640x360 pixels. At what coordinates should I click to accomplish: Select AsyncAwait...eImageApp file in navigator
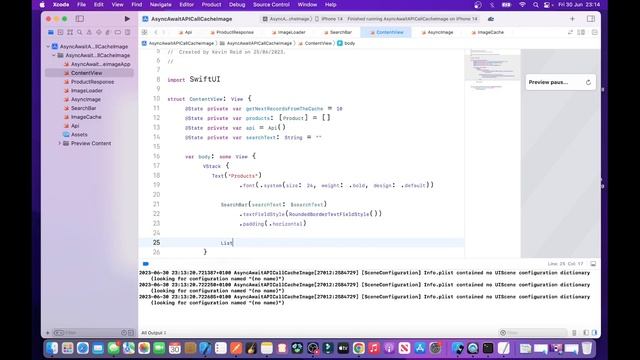(x=97, y=64)
